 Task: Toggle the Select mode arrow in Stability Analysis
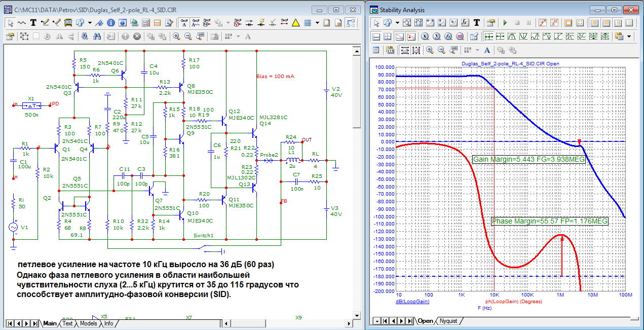(x=376, y=23)
